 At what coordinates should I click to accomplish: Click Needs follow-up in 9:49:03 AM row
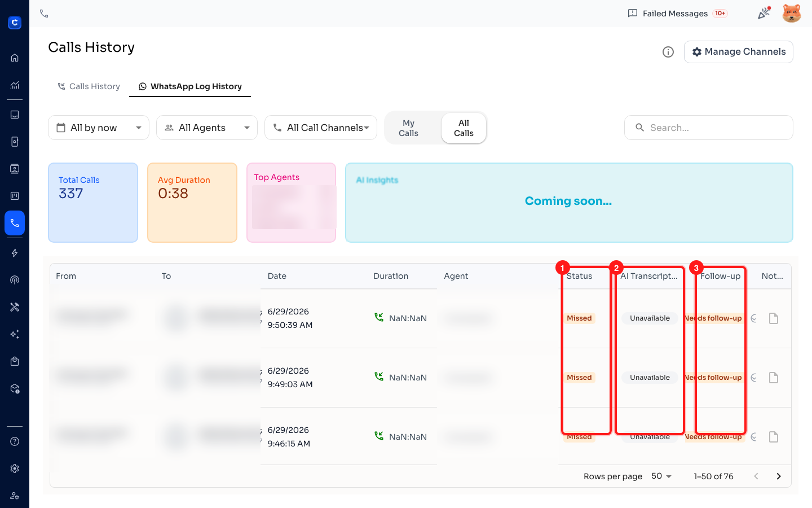coord(713,378)
